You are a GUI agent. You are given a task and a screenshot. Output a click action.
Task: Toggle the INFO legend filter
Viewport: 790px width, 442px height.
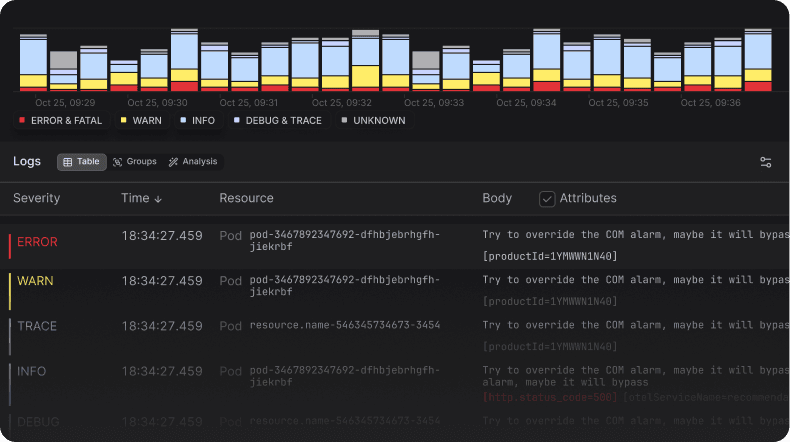tap(198, 120)
